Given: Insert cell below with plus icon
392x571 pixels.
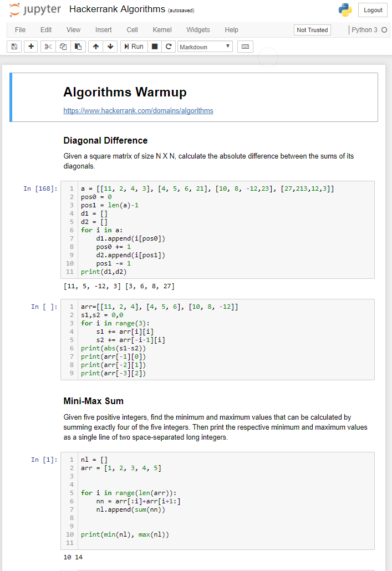Looking at the screenshot, I should click(x=30, y=47).
